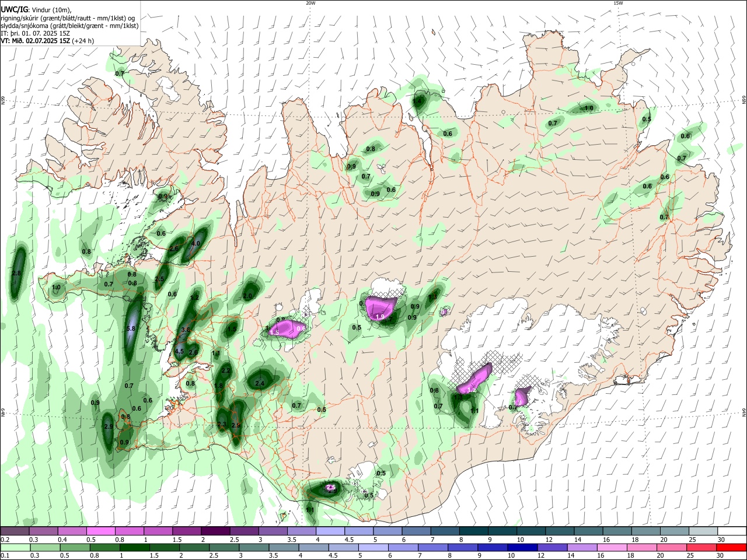This screenshot has height=560, width=747.
Task: Select the 2.3 rainfall value on the map
Action: 222,424
